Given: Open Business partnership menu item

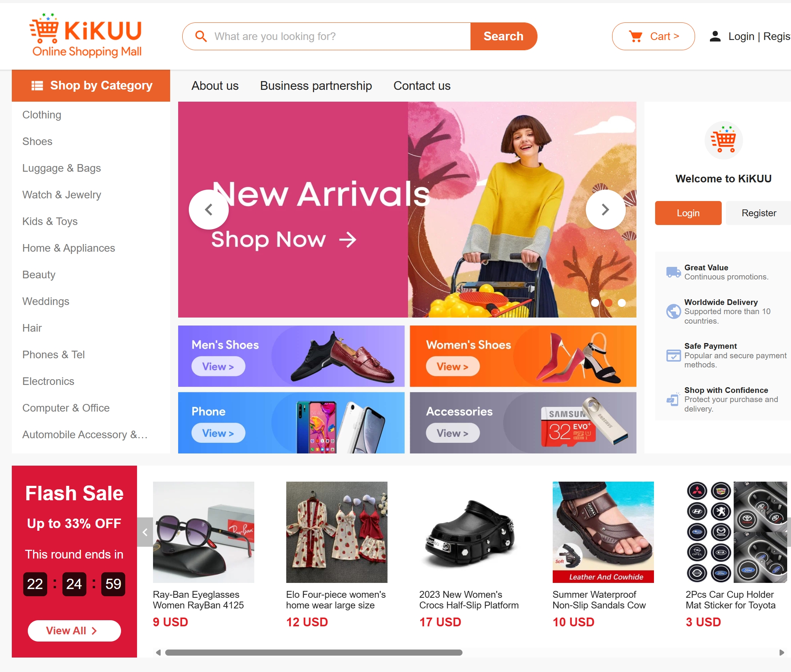Looking at the screenshot, I should (316, 86).
